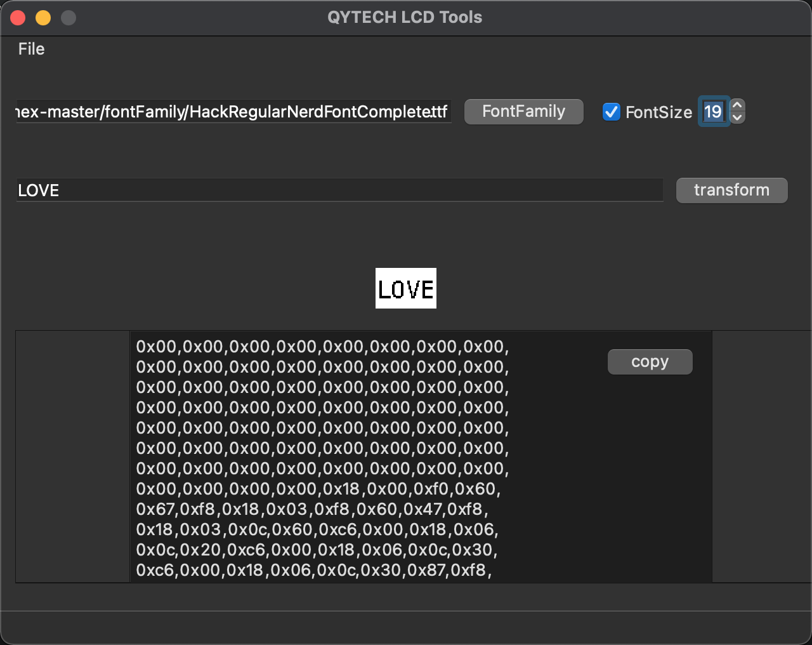Click the hex line starting with 0x18,0x03,0x0c
This screenshot has height=645, width=812.
click(317, 529)
